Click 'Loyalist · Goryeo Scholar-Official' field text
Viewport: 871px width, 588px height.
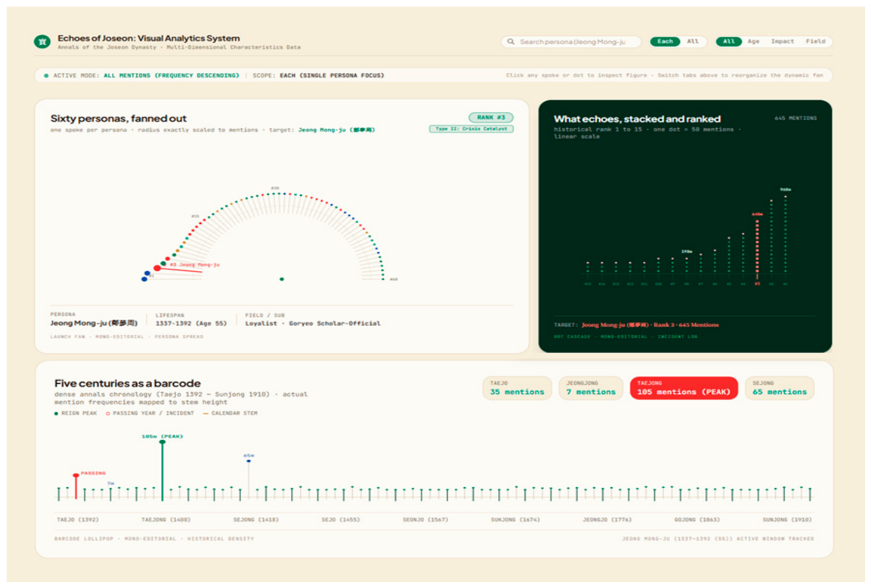click(312, 323)
